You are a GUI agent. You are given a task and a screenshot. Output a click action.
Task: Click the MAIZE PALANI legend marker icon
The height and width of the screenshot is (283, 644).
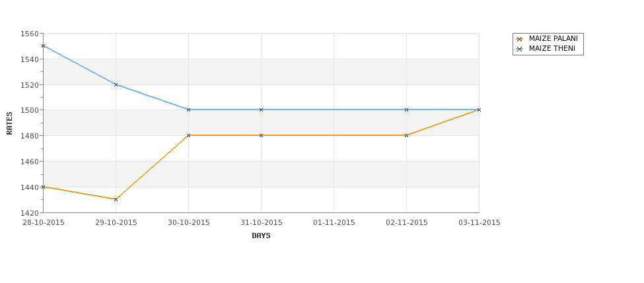(520, 39)
